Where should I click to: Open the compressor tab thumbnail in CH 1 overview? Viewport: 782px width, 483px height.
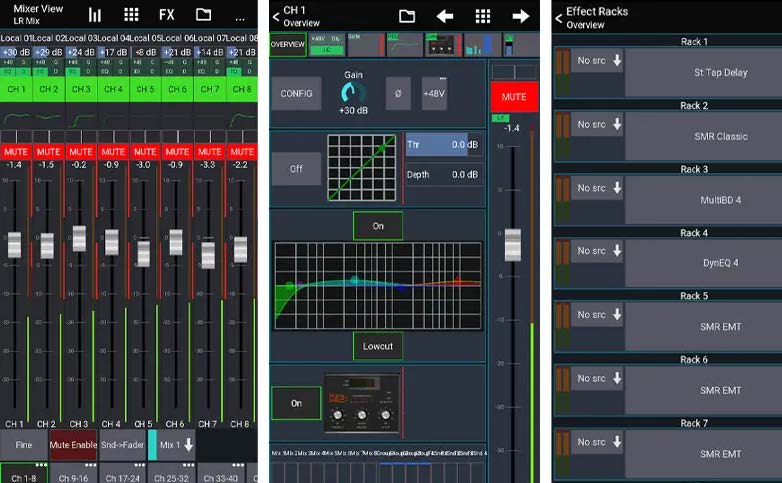coord(443,45)
